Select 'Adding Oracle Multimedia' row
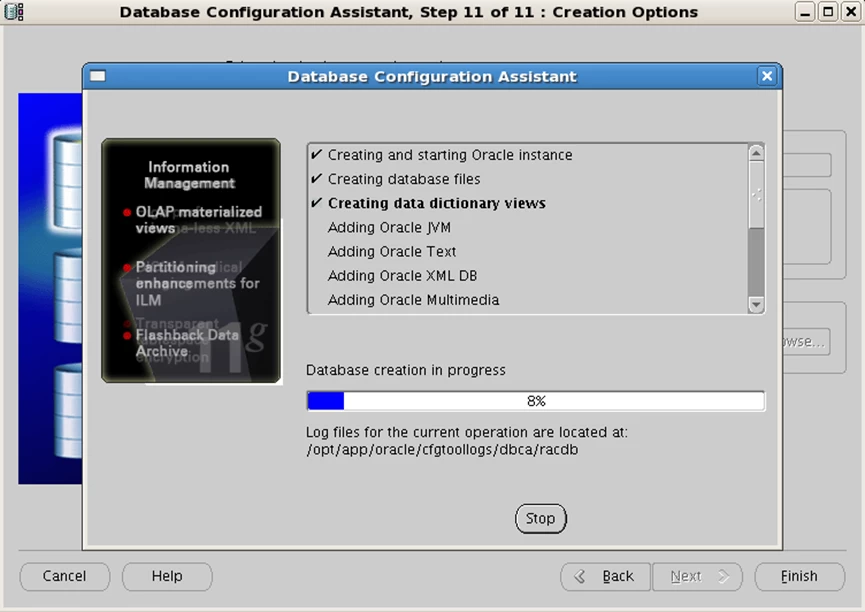Image resolution: width=865 pixels, height=612 pixels. (x=528, y=300)
